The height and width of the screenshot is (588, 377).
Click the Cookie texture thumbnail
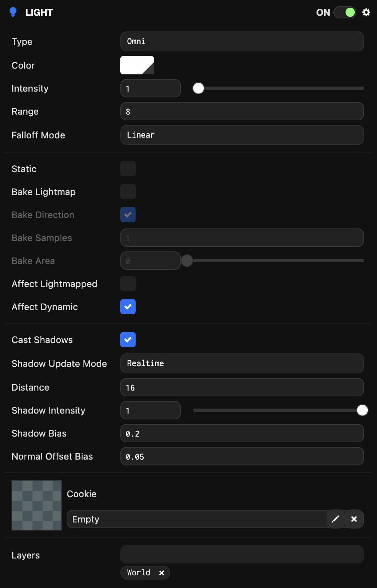pyautogui.click(x=36, y=505)
